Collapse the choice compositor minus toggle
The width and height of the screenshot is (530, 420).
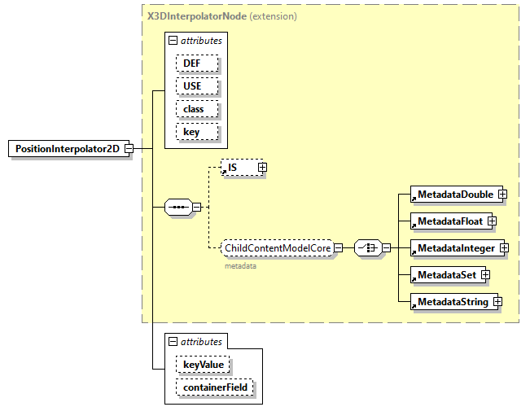coord(386,247)
